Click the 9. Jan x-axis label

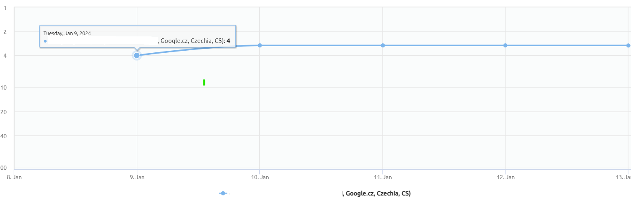click(137, 177)
